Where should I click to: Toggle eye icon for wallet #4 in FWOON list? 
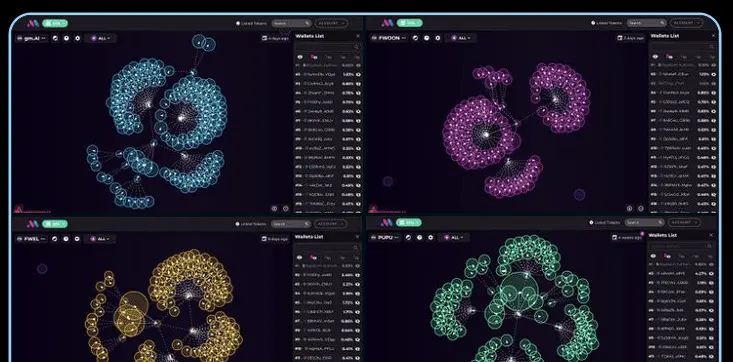pos(713,93)
